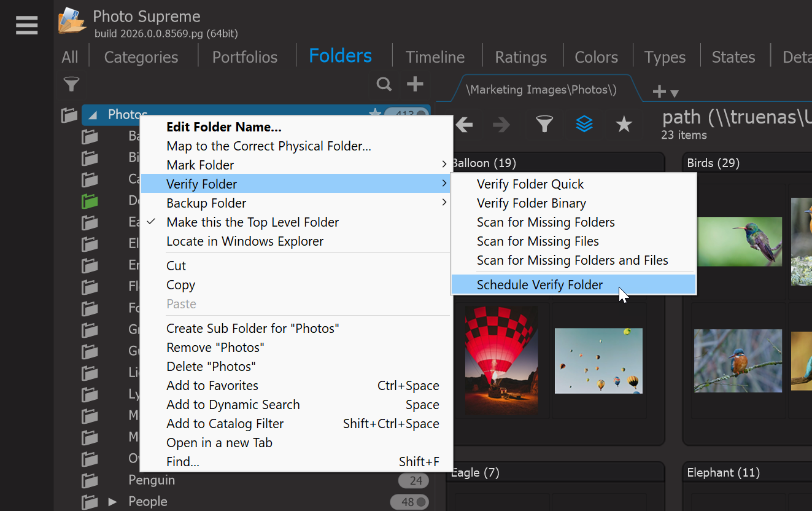812x511 pixels.
Task: Open the new-tab dropdown arrow
Action: [675, 94]
